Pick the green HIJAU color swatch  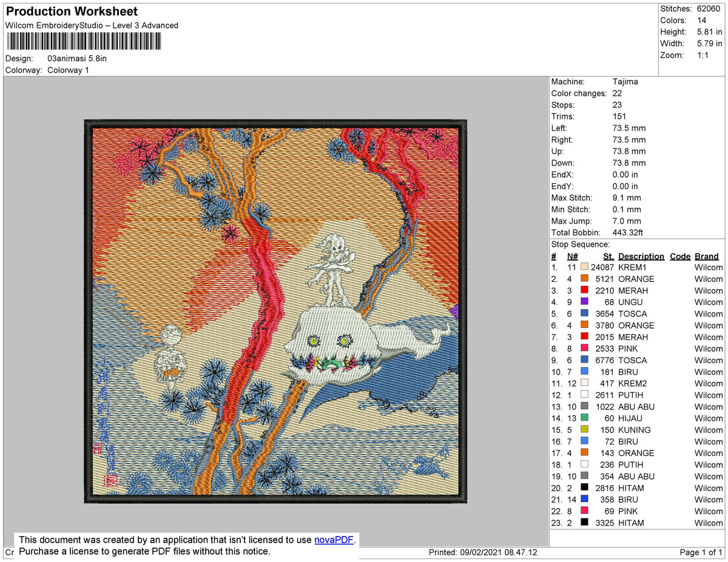584,418
